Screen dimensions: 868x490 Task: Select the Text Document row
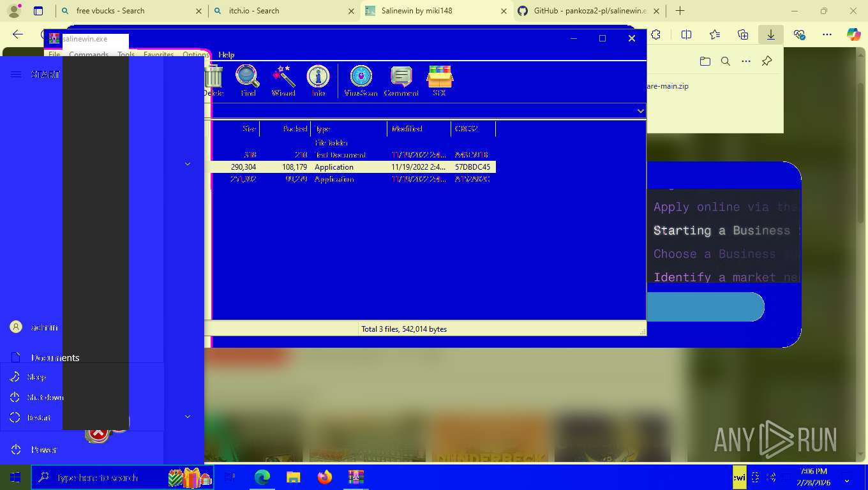(354, 155)
